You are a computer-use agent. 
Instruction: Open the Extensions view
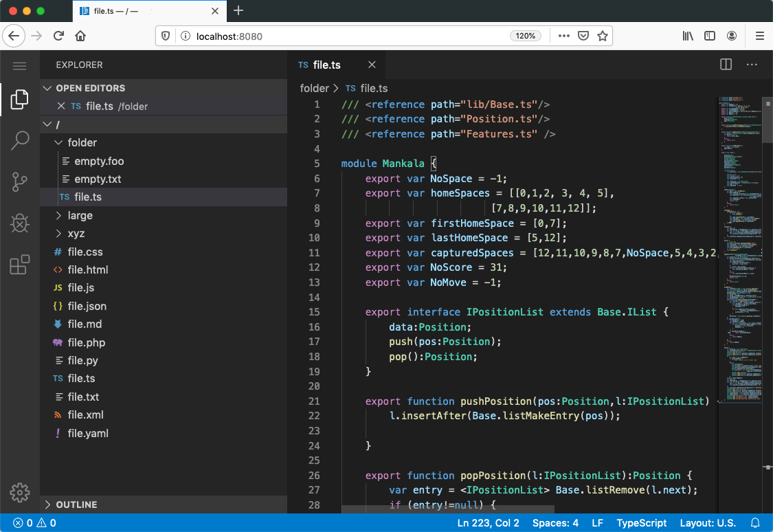click(20, 264)
